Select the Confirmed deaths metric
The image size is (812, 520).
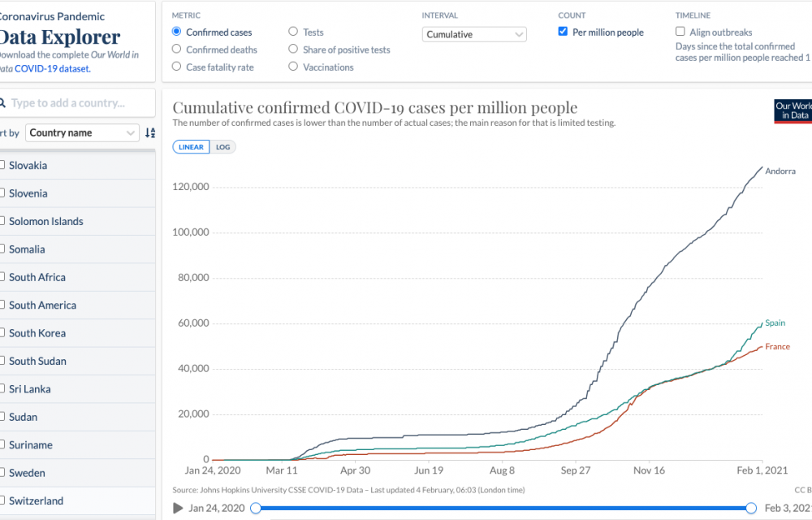click(177, 50)
